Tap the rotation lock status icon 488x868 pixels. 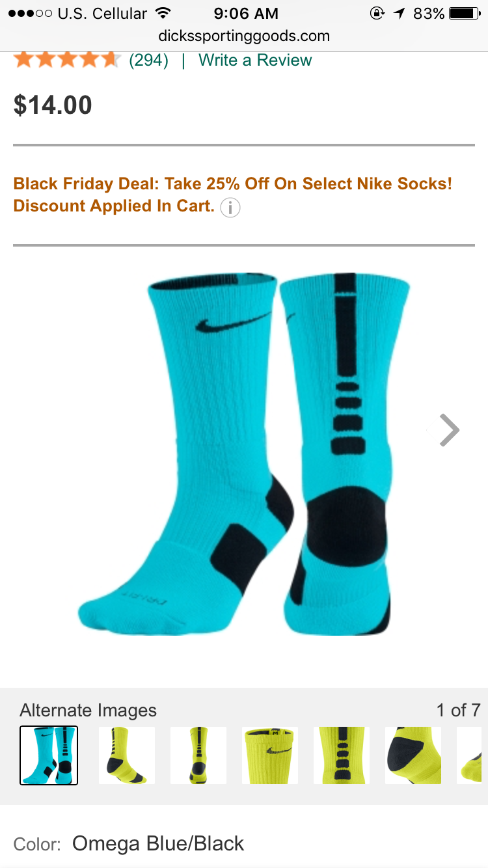[x=377, y=13]
